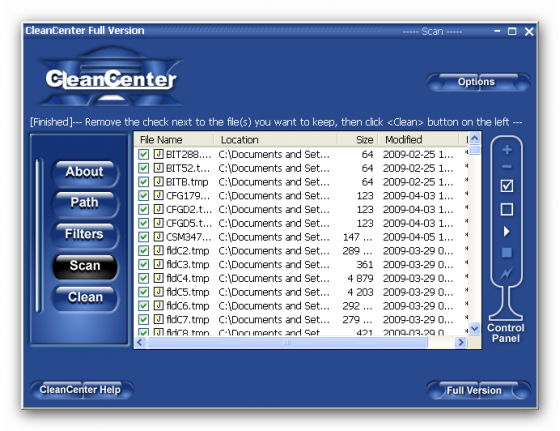Click the Full Version button
The image size is (560, 431).
[478, 390]
